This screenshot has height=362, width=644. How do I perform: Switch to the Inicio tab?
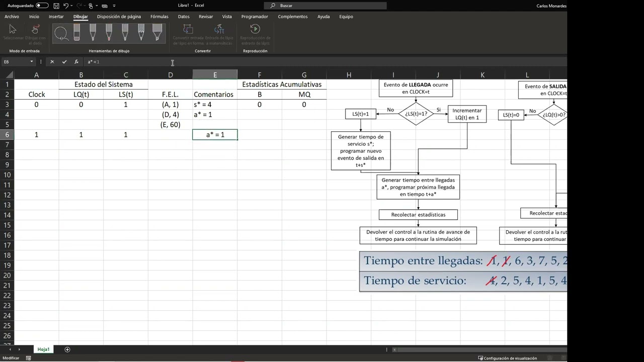tap(34, 17)
